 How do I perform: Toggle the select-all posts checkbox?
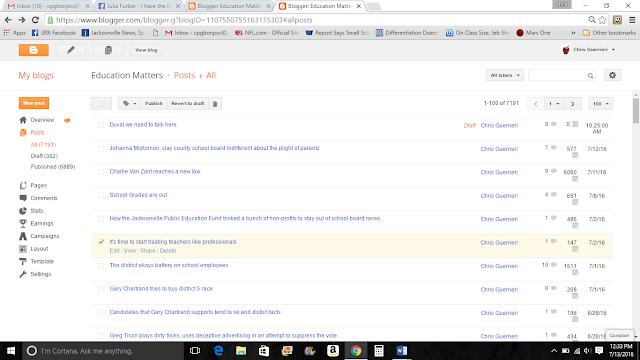click(x=101, y=104)
